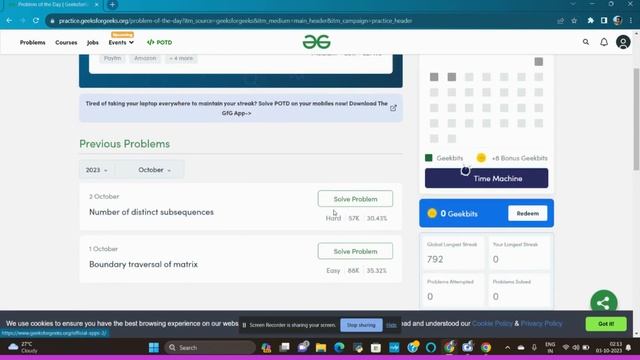
Task: Open browser extensions puzzle icon
Action: [590, 20]
